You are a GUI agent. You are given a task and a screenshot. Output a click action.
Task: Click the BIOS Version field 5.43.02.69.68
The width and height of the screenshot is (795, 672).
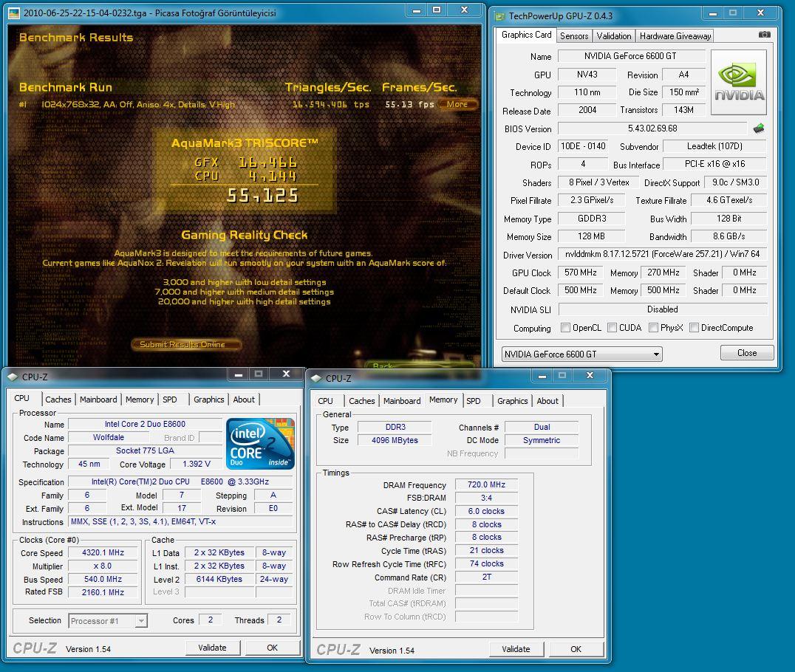click(652, 128)
